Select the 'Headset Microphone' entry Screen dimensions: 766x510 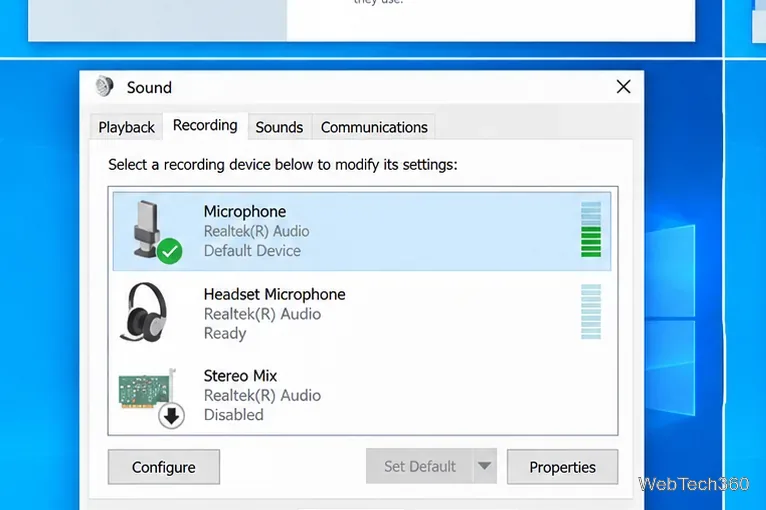(362, 313)
